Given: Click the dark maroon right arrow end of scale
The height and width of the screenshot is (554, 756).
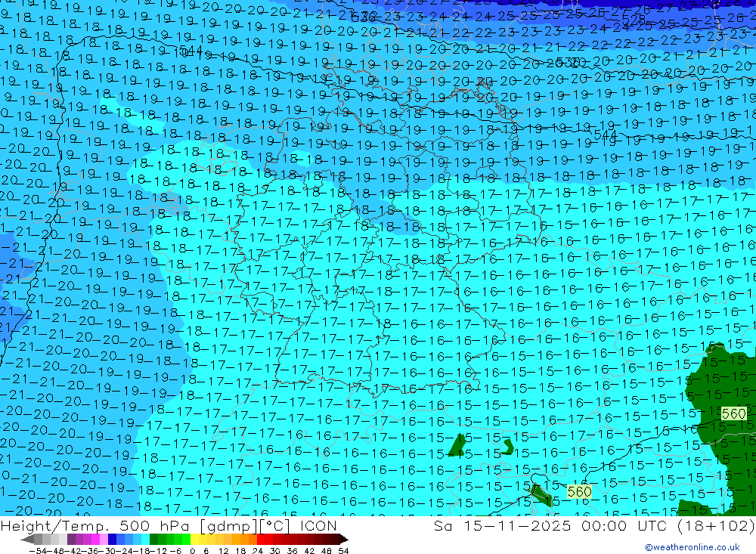Looking at the screenshot, I should 344,539.
